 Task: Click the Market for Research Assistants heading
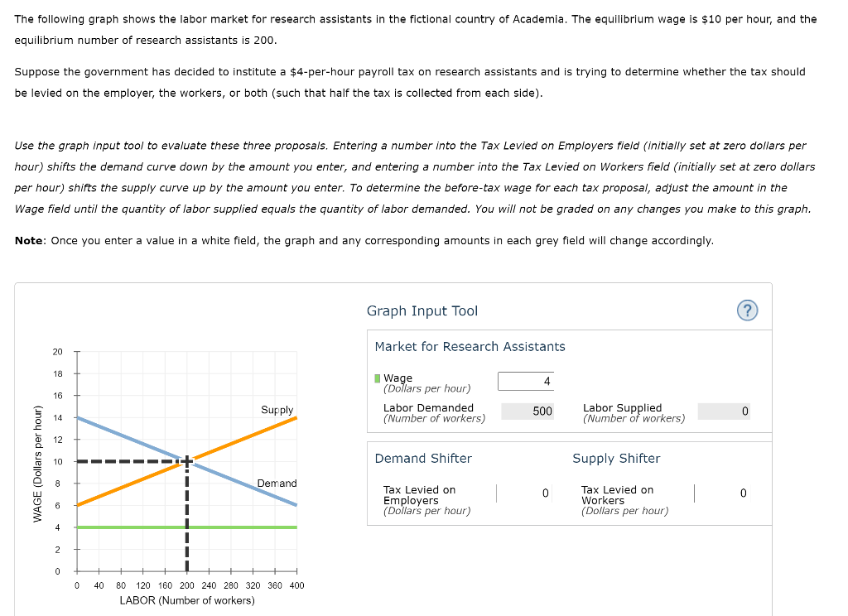(x=470, y=346)
